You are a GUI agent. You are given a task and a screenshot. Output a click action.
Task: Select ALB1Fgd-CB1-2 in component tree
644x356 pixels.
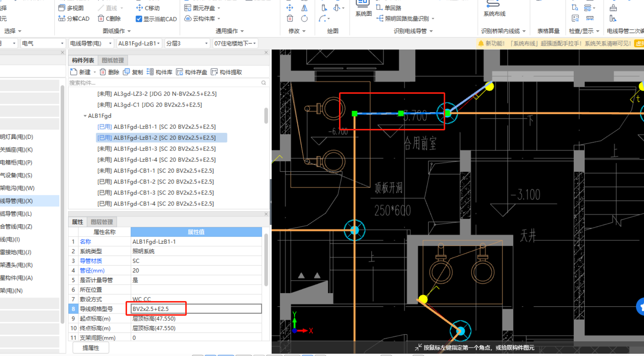point(156,182)
